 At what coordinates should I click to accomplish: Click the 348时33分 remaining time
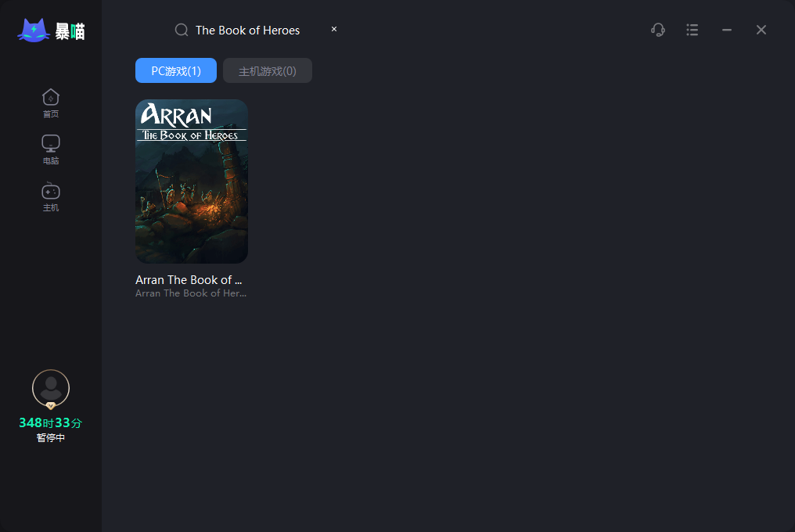tap(51, 423)
